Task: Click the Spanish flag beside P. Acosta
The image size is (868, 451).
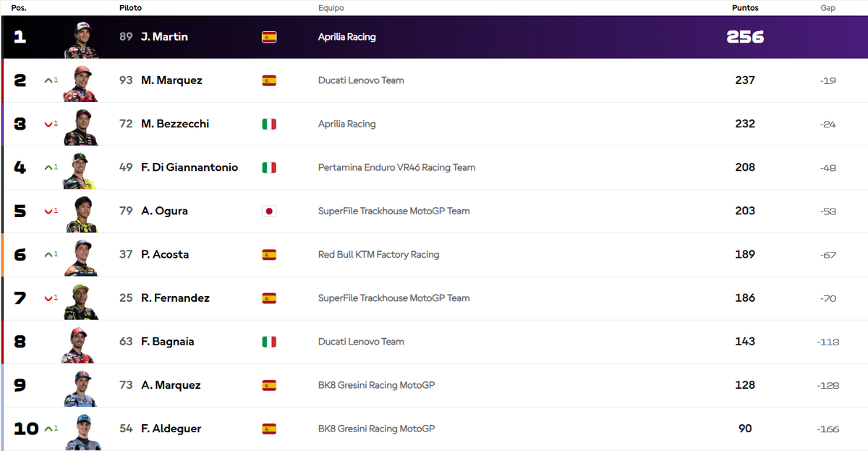Action: 268,255
